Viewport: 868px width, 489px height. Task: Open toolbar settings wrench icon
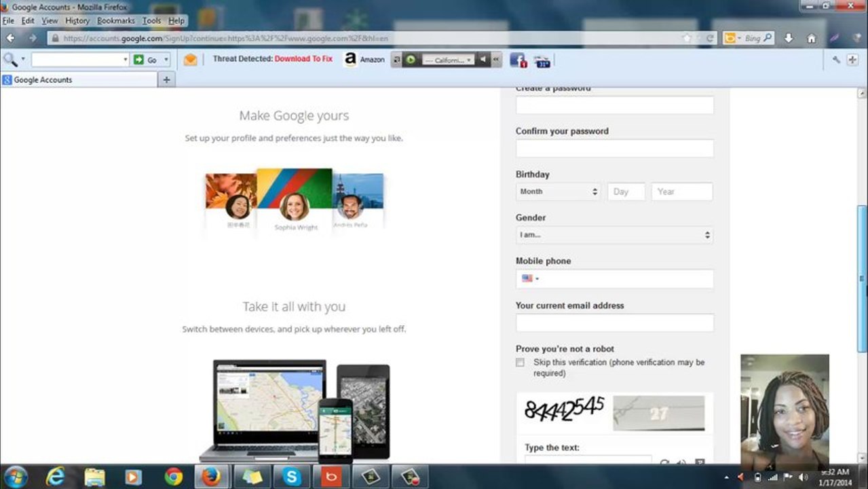[836, 60]
